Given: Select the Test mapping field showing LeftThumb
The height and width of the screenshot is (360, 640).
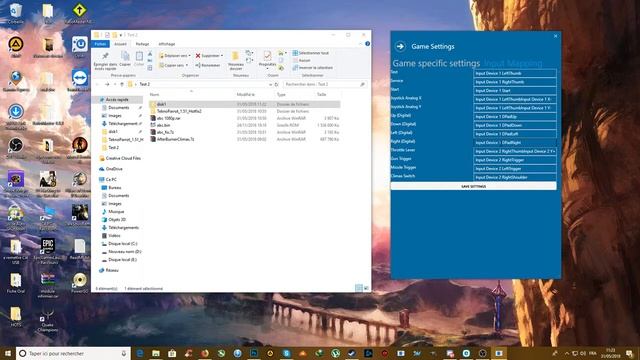Looking at the screenshot, I should coord(515,73).
